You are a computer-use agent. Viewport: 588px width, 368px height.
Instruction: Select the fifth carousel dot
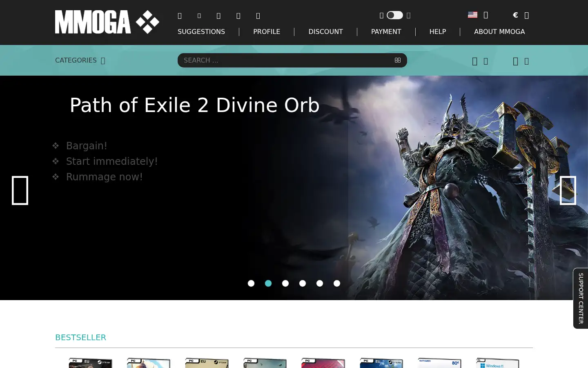(320, 283)
